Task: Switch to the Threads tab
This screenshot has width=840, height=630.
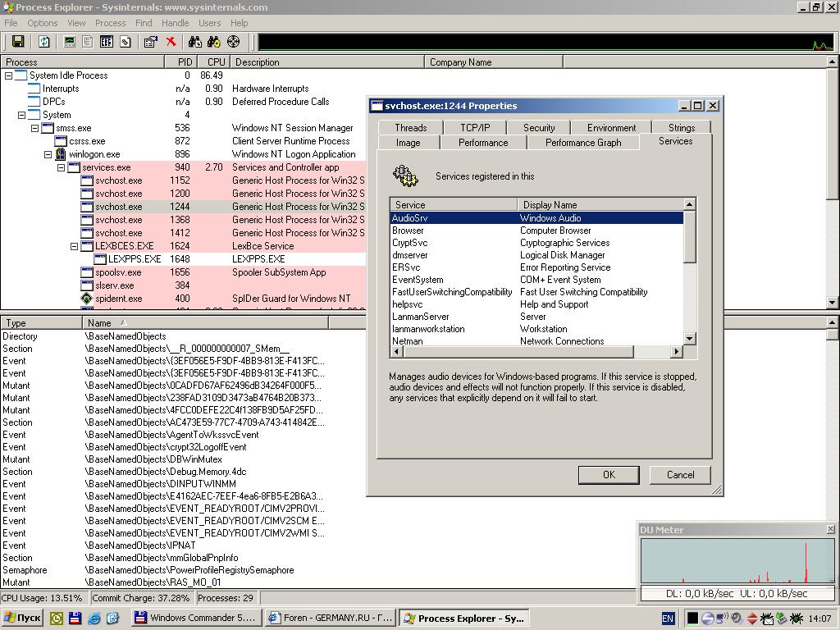Action: click(410, 127)
